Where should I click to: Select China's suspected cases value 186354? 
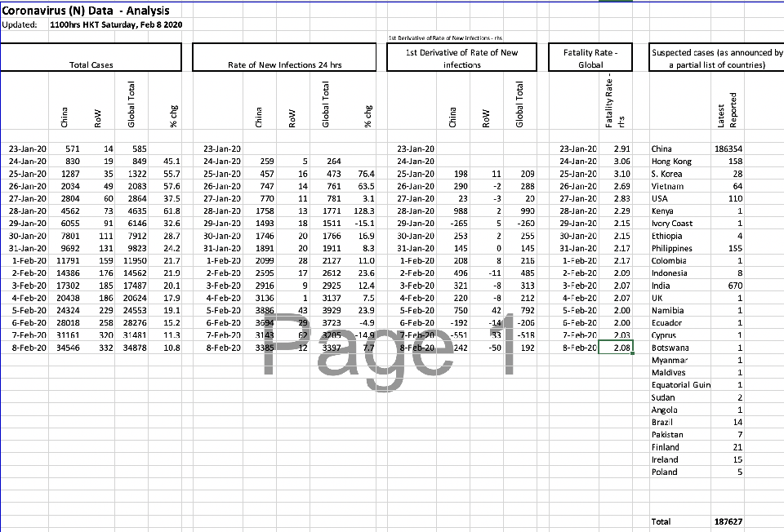coord(728,149)
